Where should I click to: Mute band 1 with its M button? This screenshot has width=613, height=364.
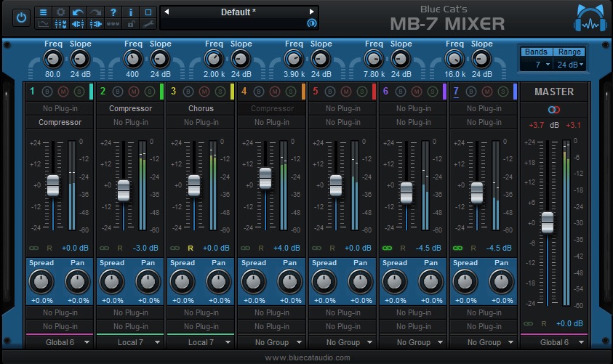63,92
